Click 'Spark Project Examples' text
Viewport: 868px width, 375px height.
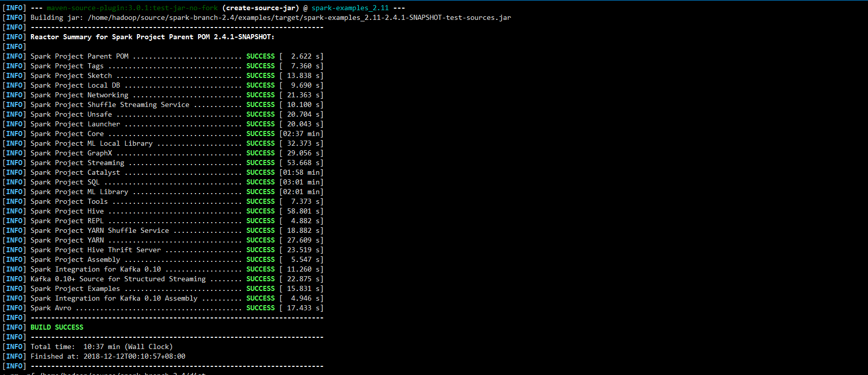(x=75, y=289)
